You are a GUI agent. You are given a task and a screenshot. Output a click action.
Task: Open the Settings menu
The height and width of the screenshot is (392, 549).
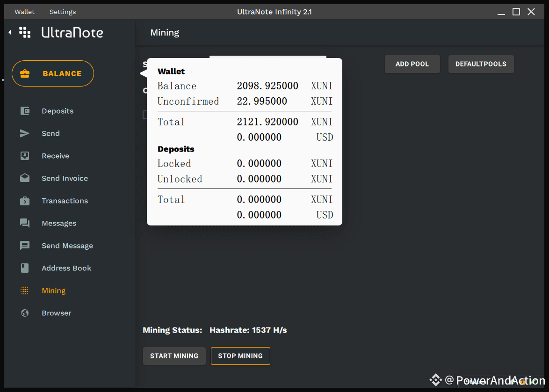point(63,12)
